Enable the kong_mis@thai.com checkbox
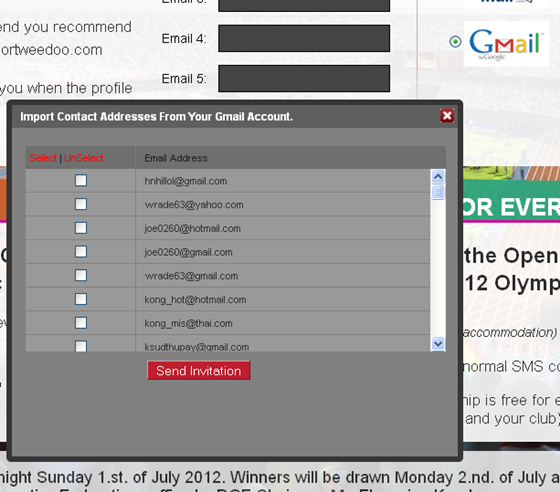560x492 pixels. [81, 323]
